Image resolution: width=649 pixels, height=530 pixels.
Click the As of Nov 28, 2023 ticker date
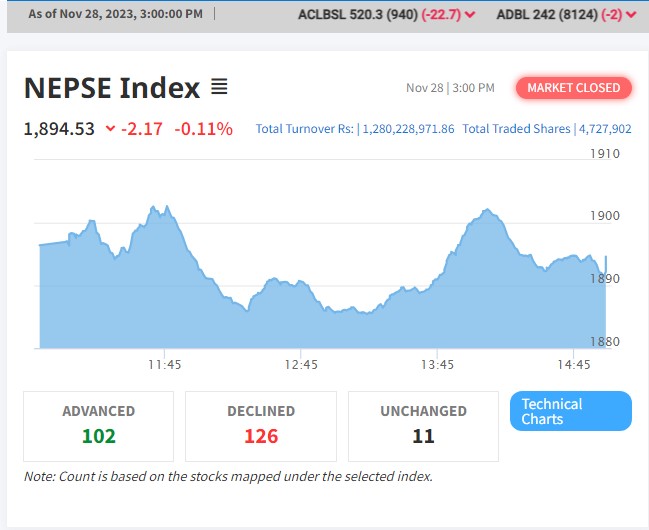(x=115, y=15)
